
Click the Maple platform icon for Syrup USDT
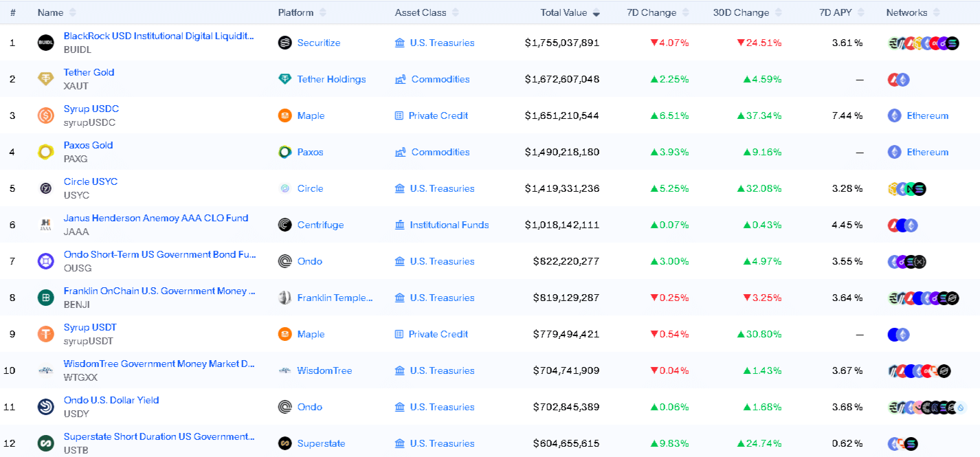click(x=285, y=334)
